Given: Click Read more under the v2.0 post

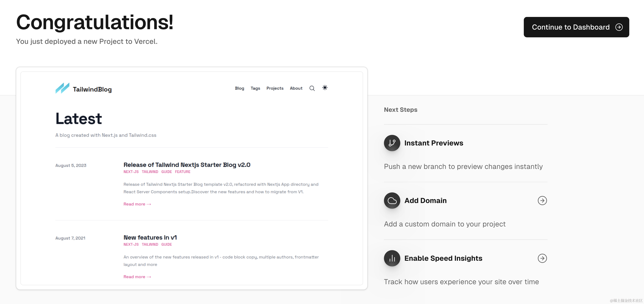Looking at the screenshot, I should coord(137,204).
